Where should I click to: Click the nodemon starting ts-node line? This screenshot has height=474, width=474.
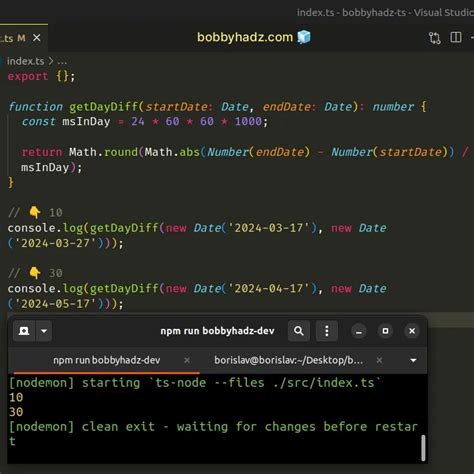point(195,383)
